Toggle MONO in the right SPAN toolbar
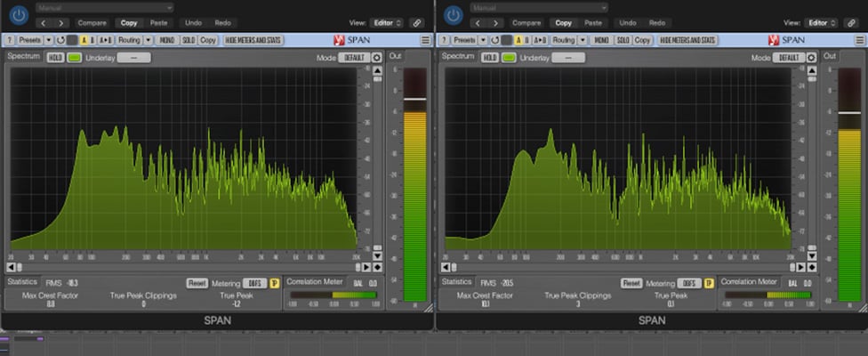The width and height of the screenshot is (868, 356). pos(601,40)
